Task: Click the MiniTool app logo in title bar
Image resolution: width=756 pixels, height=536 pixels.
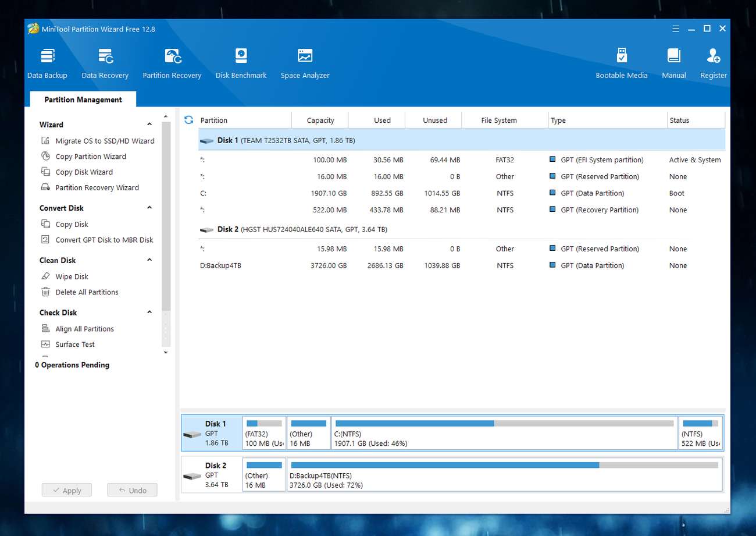Action: click(34, 29)
